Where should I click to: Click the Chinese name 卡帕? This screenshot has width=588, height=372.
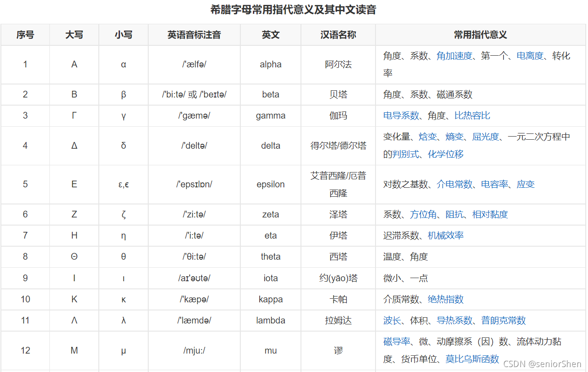point(338,299)
